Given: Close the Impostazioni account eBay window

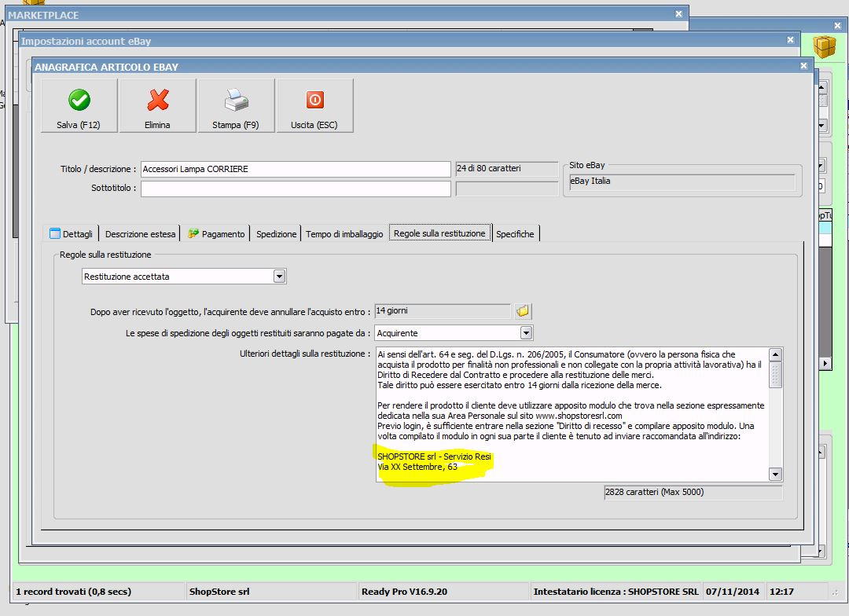Looking at the screenshot, I should click(x=791, y=40).
